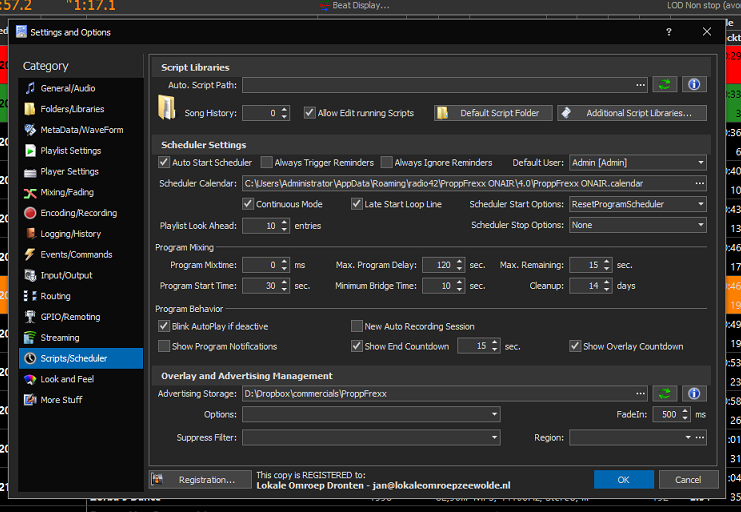
Task: Click Program Start Time field
Action: [x=266, y=286]
